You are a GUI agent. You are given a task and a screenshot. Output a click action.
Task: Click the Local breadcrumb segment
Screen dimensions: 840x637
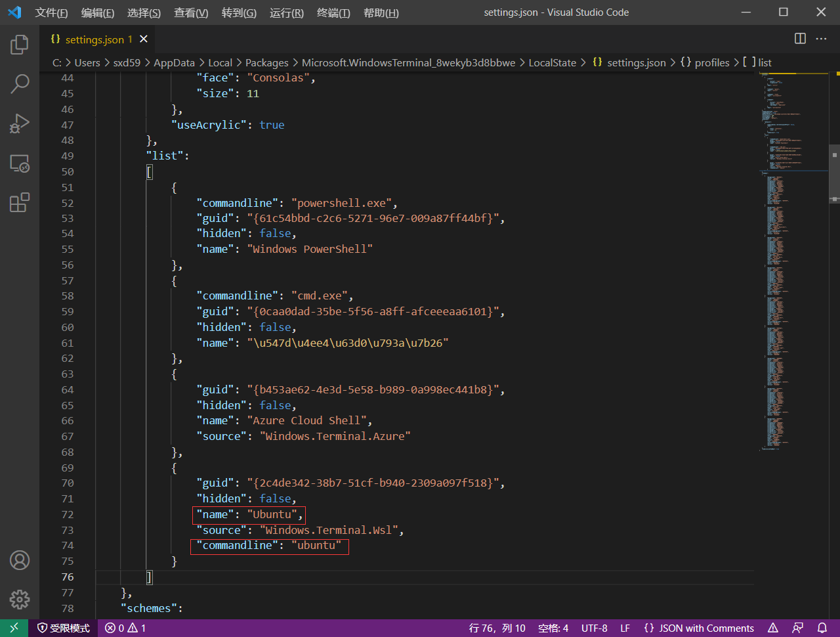[x=220, y=62]
